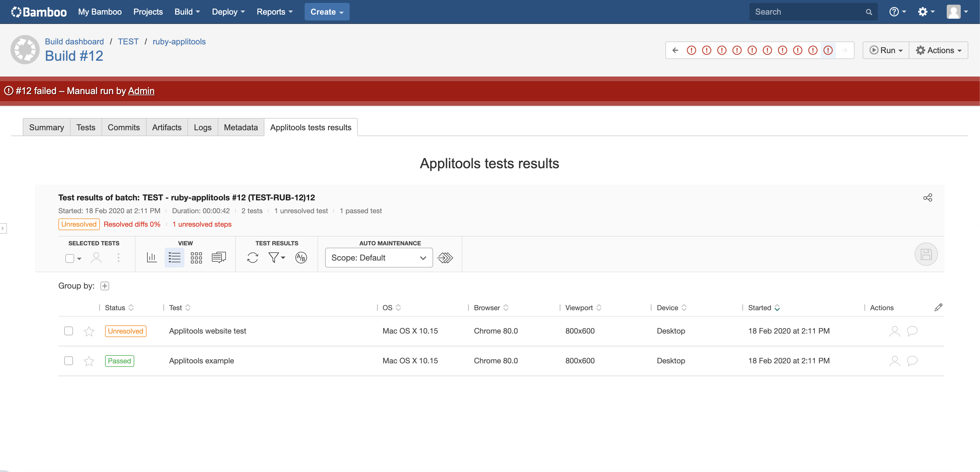
Task: Check the Applitools example test checkbox
Action: point(69,360)
